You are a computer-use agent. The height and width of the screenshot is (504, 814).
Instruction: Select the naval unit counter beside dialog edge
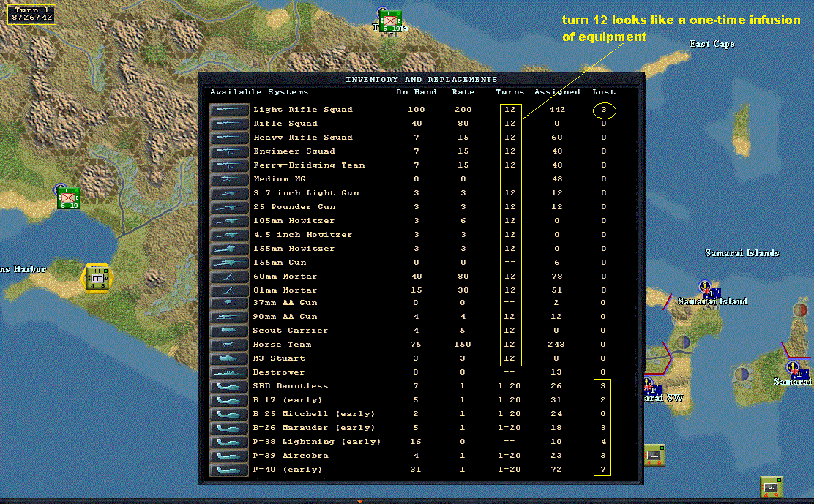point(654,455)
